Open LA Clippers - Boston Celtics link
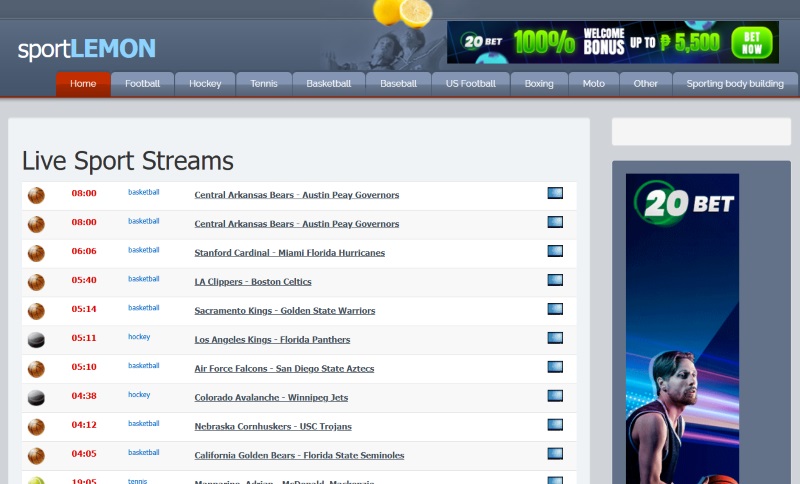Viewport: 800px width, 484px height. (253, 282)
